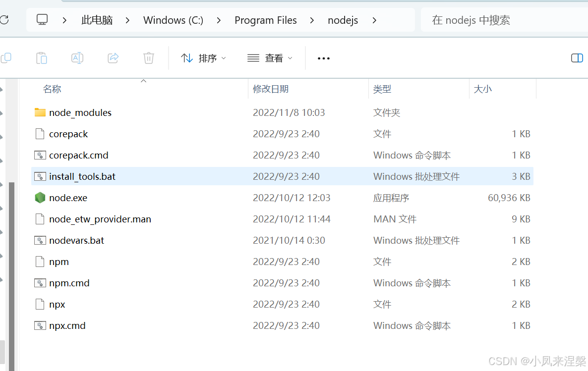This screenshot has width=588, height=371.
Task: Click nodejs breadcrumb segment
Action: [x=343, y=20]
